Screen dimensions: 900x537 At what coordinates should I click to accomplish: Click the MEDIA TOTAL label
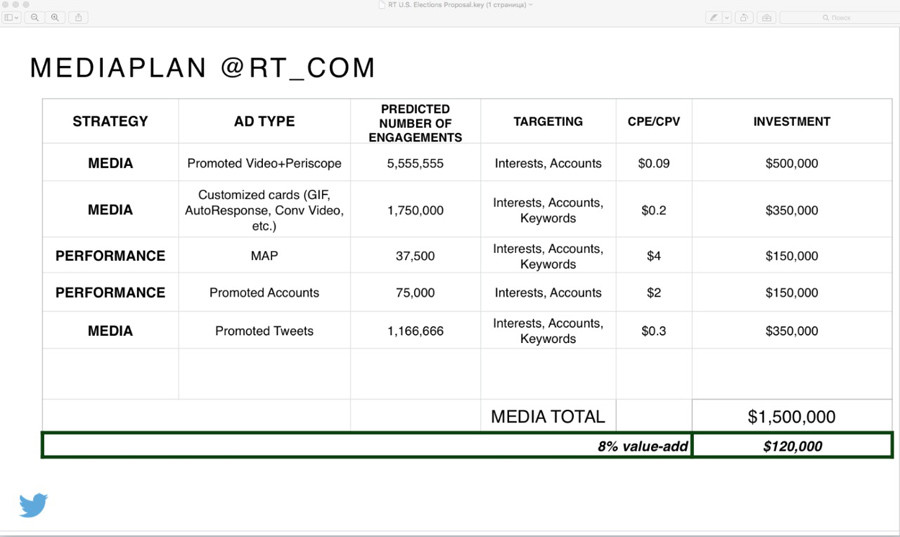click(548, 417)
